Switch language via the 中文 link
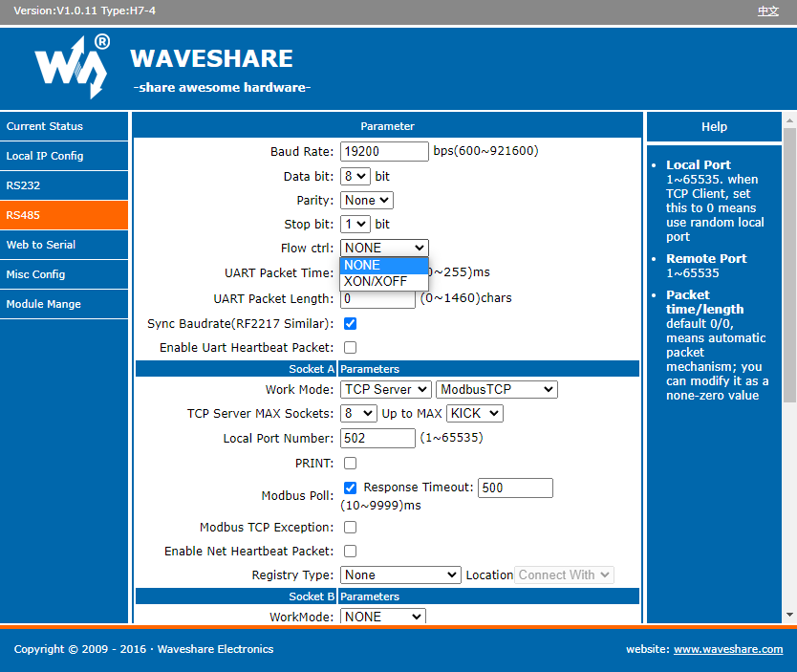 click(767, 11)
